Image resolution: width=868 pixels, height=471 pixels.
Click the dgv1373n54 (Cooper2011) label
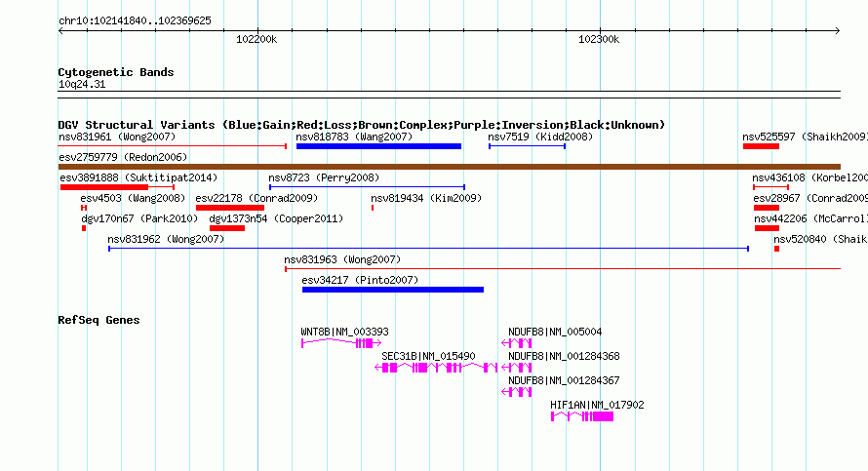(x=276, y=218)
